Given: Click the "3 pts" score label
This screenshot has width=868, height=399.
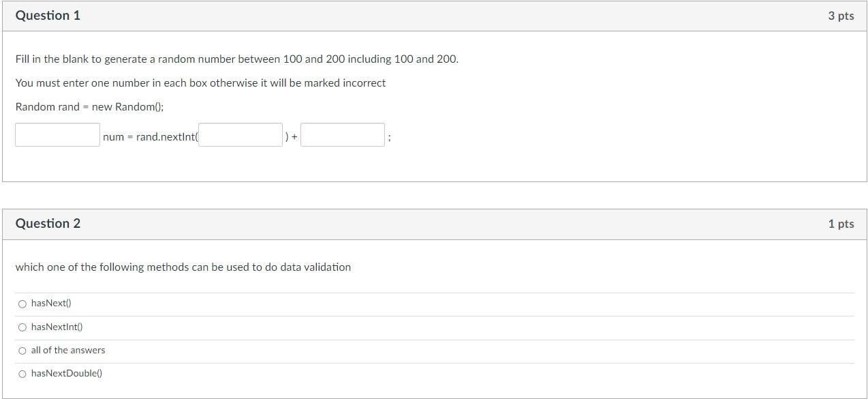Looking at the screenshot, I should [841, 16].
